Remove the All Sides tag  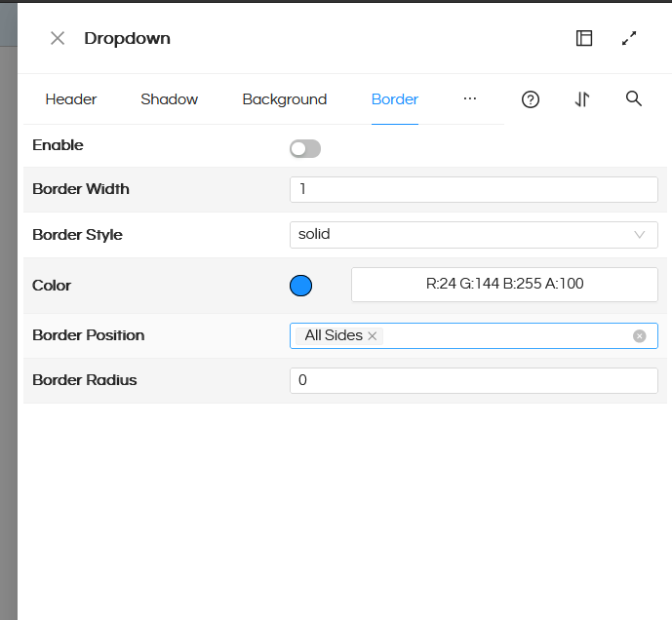pyautogui.click(x=373, y=336)
